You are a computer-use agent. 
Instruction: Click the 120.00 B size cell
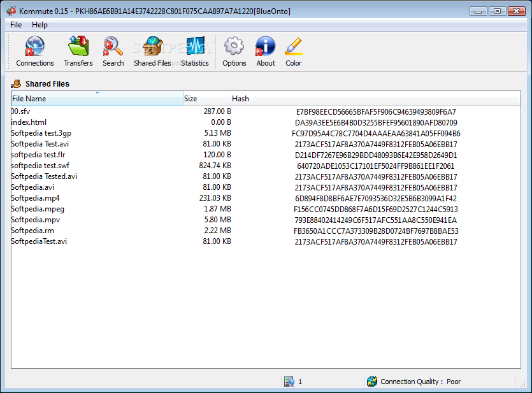point(217,155)
